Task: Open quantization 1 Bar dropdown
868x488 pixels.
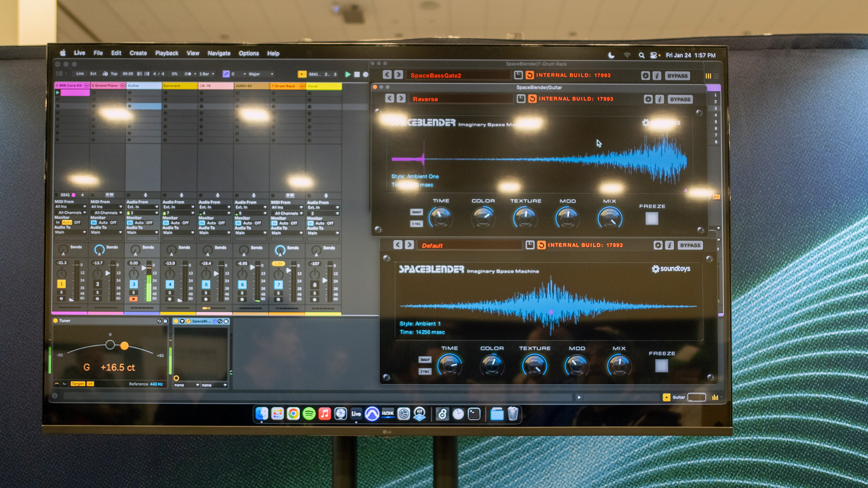Action: click(x=207, y=74)
